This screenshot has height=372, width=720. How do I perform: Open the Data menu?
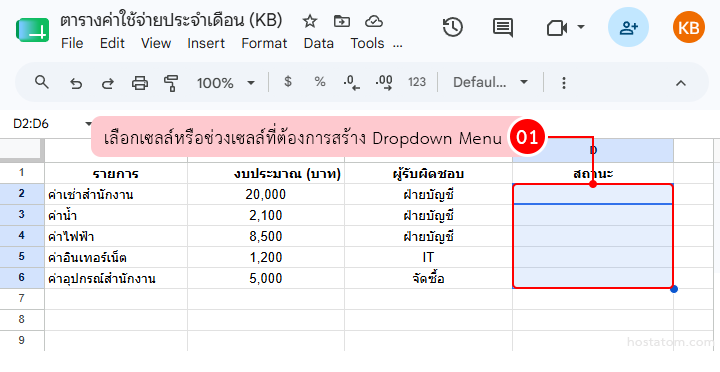(x=319, y=43)
